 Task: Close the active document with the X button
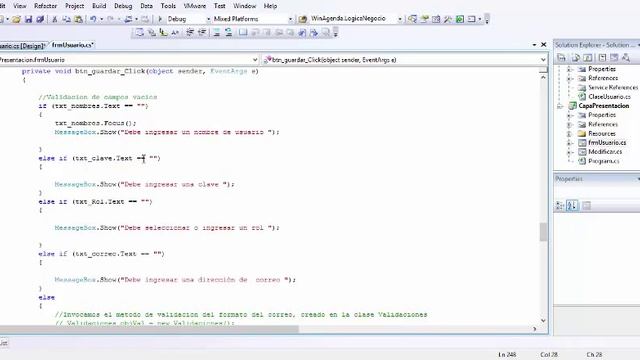click(544, 44)
